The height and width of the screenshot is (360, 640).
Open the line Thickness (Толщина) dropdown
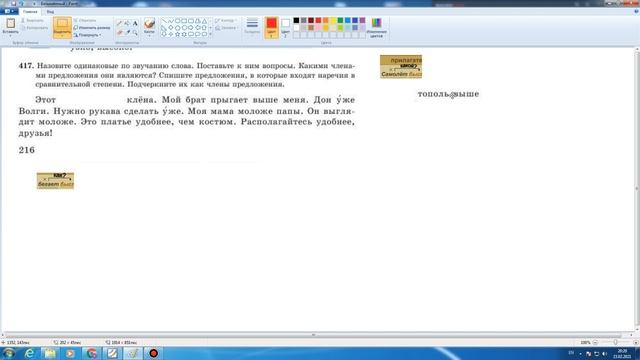pyautogui.click(x=252, y=27)
